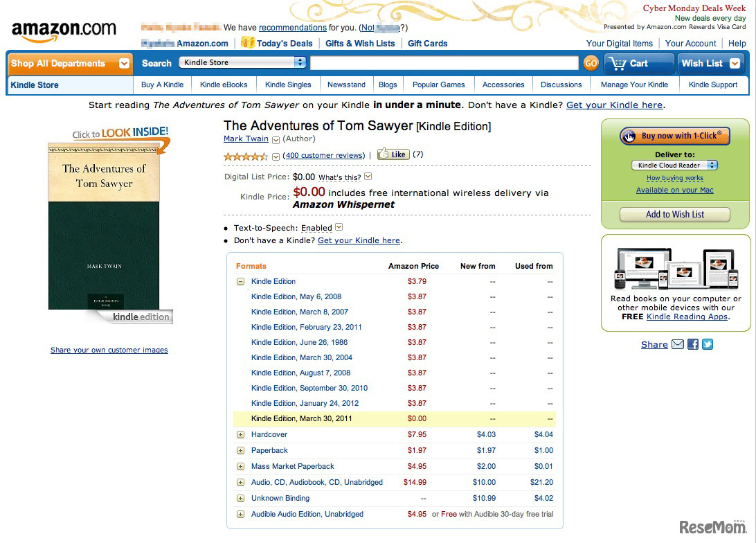
Task: Open the How buying works link
Action: click(x=674, y=178)
